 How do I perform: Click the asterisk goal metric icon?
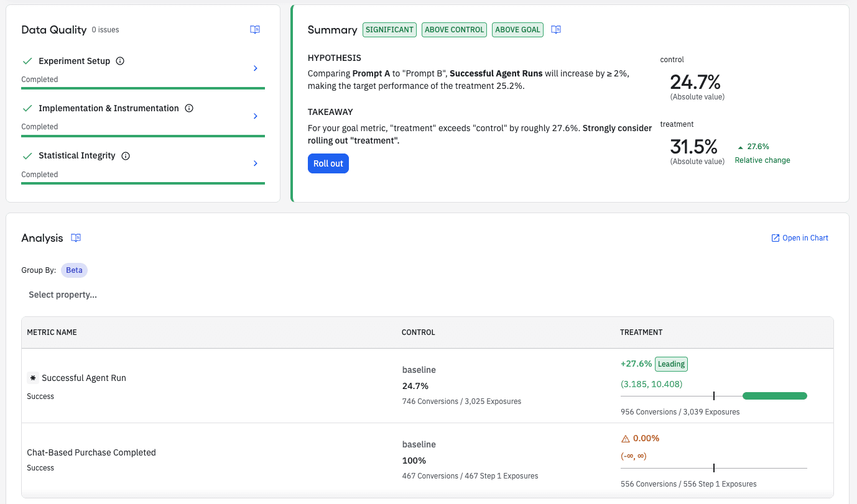click(x=33, y=378)
